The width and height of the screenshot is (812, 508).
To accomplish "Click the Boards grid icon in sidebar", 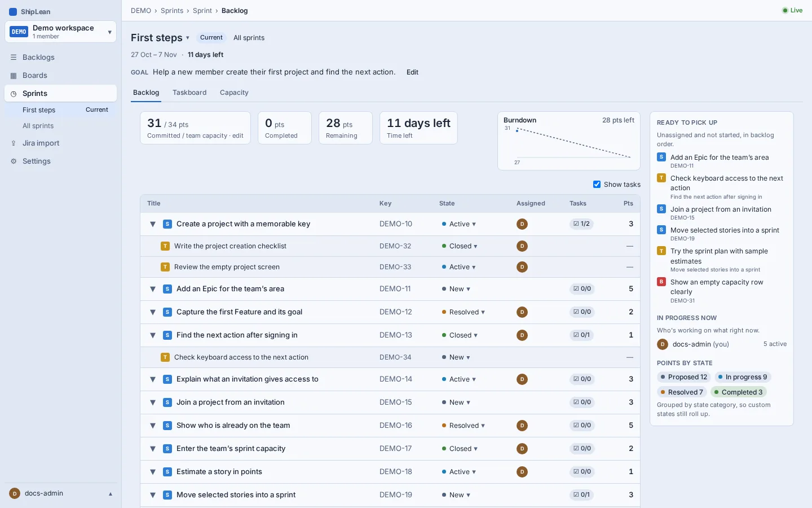I will click(14, 76).
